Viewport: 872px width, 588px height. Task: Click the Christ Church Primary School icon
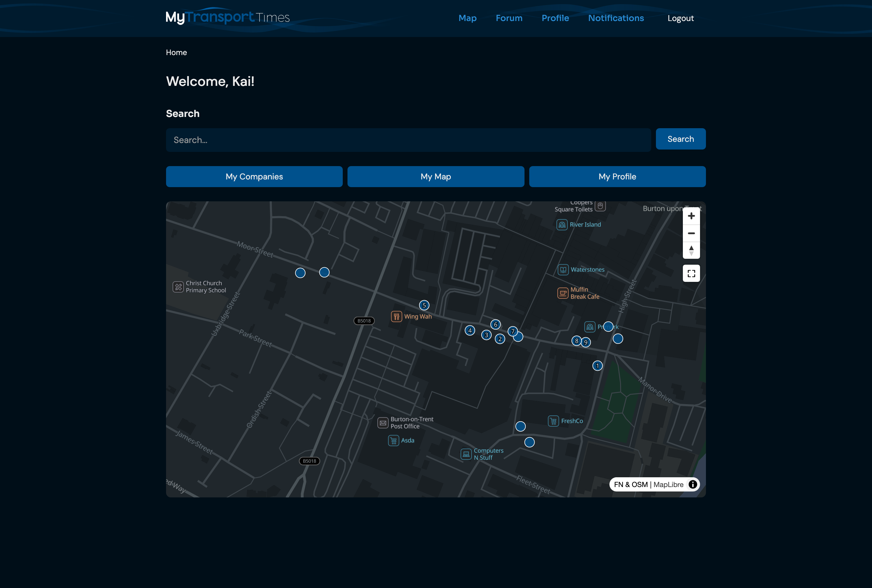(178, 287)
